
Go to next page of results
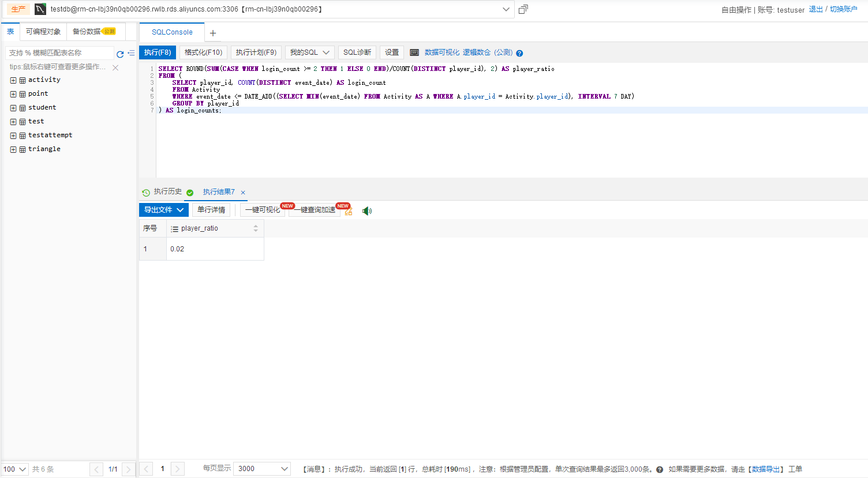(178, 469)
